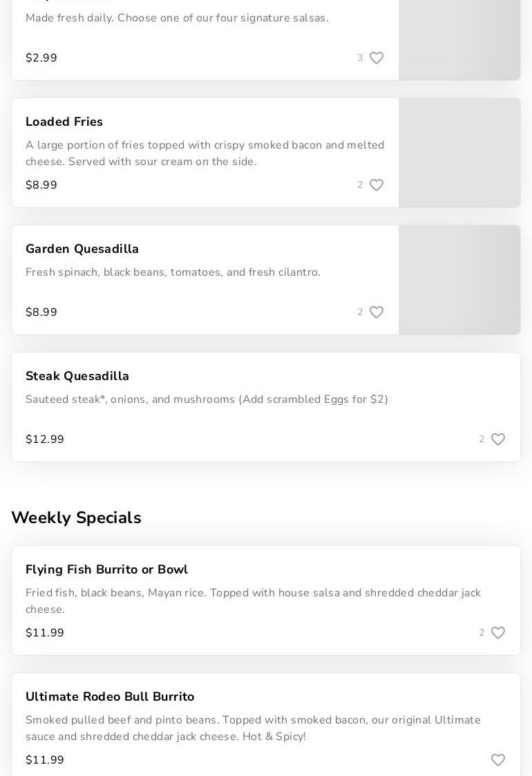Image resolution: width=532 pixels, height=776 pixels.
Task: Click the Steak Quesadilla description text
Action: [207, 399]
